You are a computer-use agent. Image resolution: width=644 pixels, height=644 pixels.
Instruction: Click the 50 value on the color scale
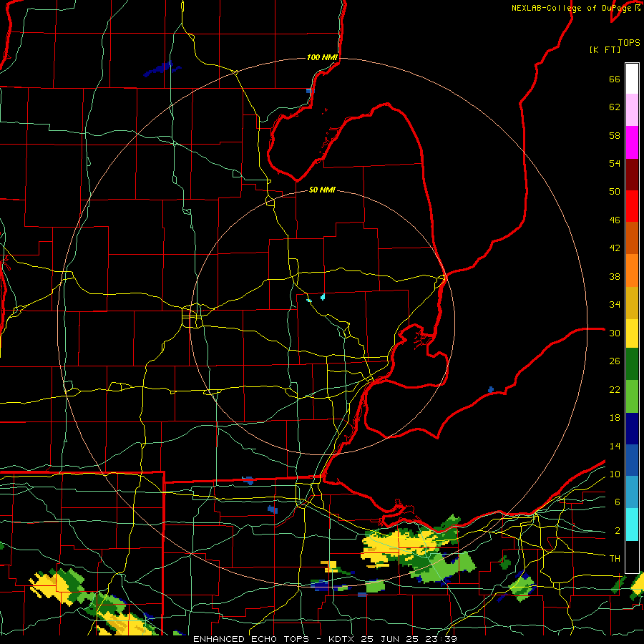(615, 192)
